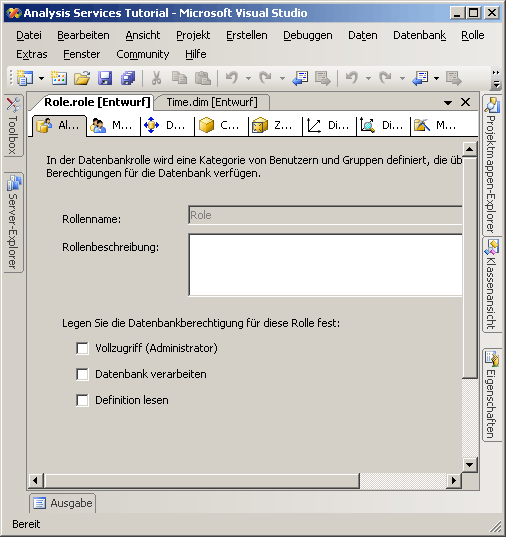This screenshot has height=537, width=506.
Task: Expand the toolbar options overflow arrow
Action: 496,79
